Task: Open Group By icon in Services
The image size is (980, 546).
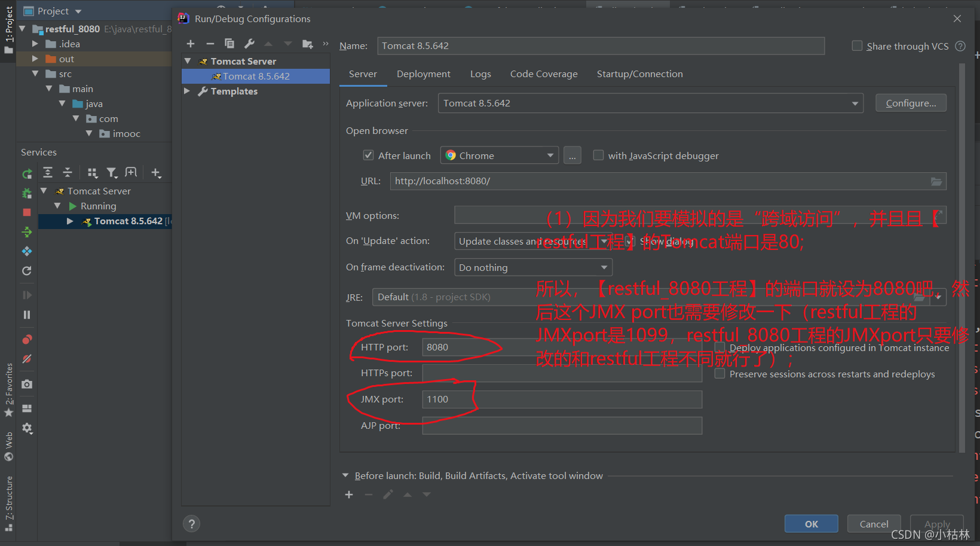Action: [x=92, y=173]
